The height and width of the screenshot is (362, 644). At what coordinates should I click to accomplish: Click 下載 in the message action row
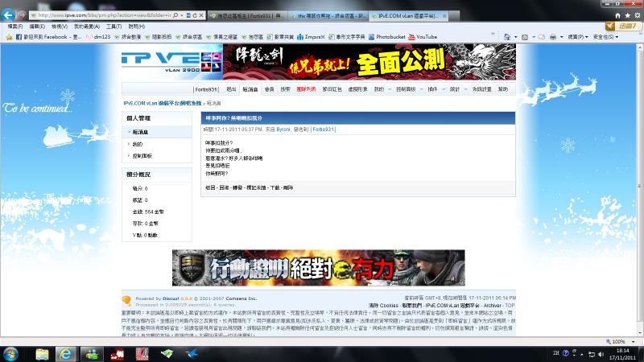[275, 187]
